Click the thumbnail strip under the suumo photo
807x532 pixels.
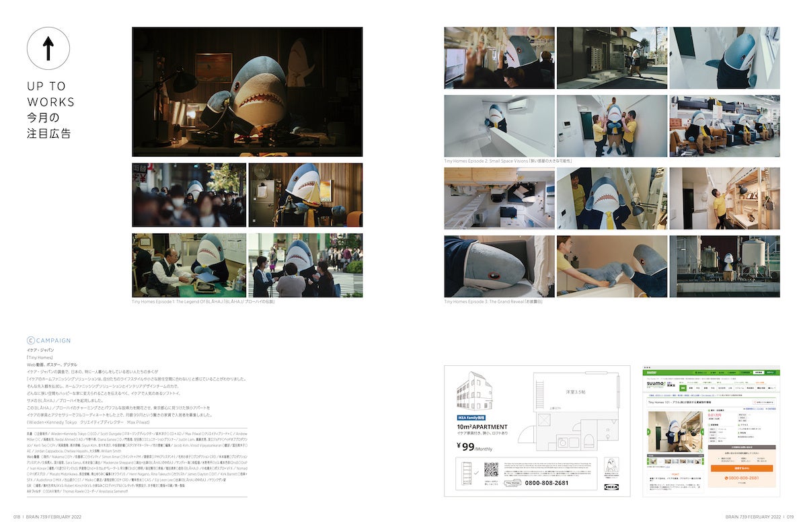pyautogui.click(x=675, y=461)
